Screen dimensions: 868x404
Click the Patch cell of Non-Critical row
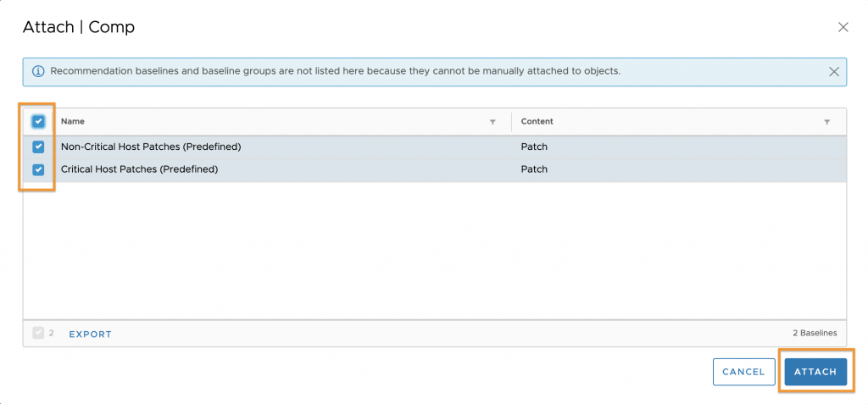(x=534, y=147)
